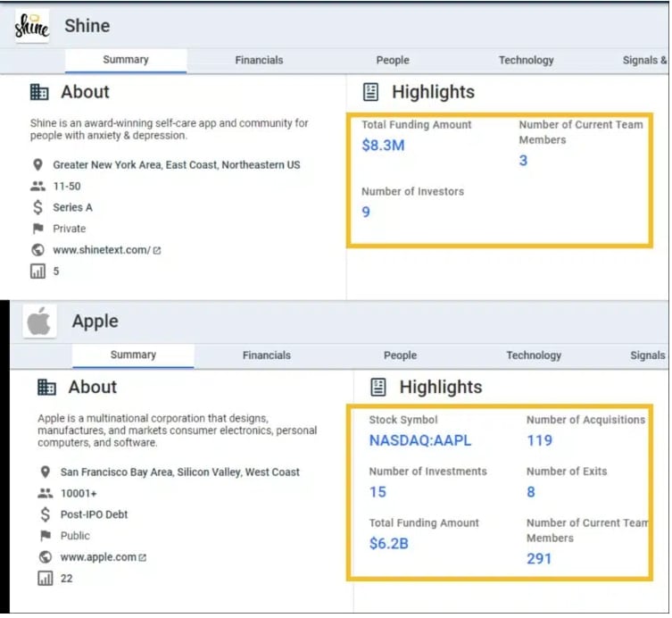Select the Technology tab under Shine
Viewport: 672px width, 618px height.
(x=526, y=60)
